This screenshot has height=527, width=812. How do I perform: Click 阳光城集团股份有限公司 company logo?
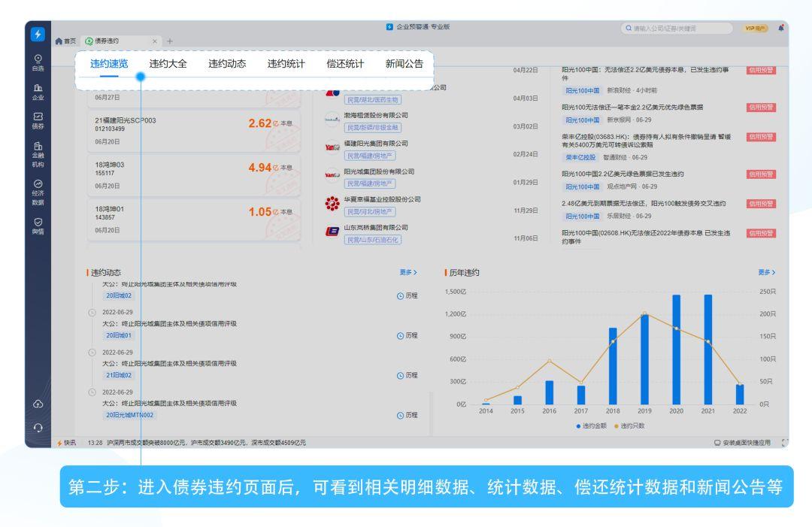pos(332,175)
